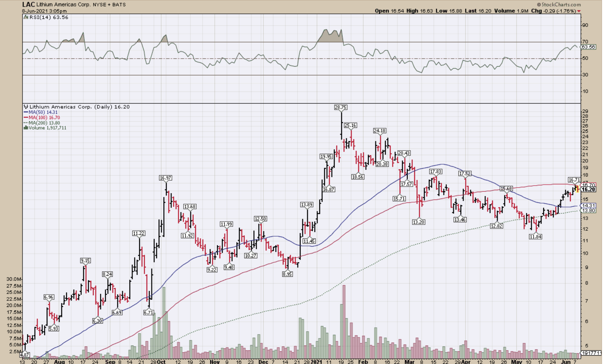Click the 'MA(50) 14.31' legend text
603x364 pixels.
pyautogui.click(x=43, y=112)
